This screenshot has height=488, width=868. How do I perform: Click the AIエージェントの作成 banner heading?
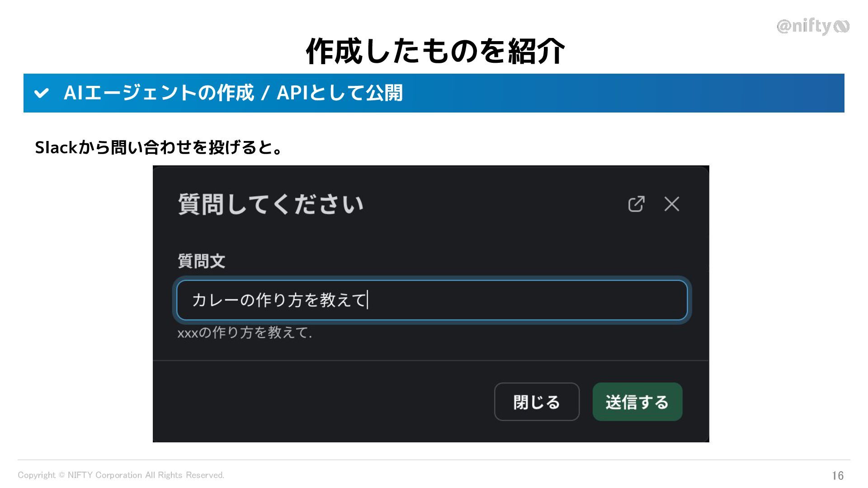coord(159,93)
